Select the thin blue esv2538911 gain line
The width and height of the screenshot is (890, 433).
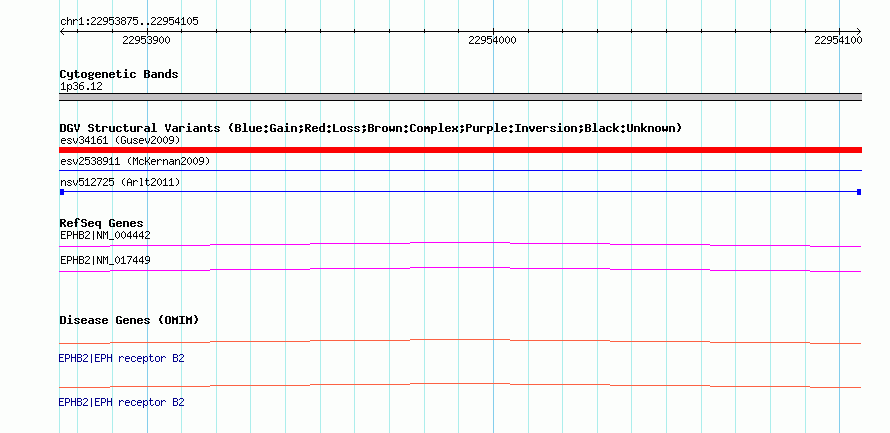point(460,170)
